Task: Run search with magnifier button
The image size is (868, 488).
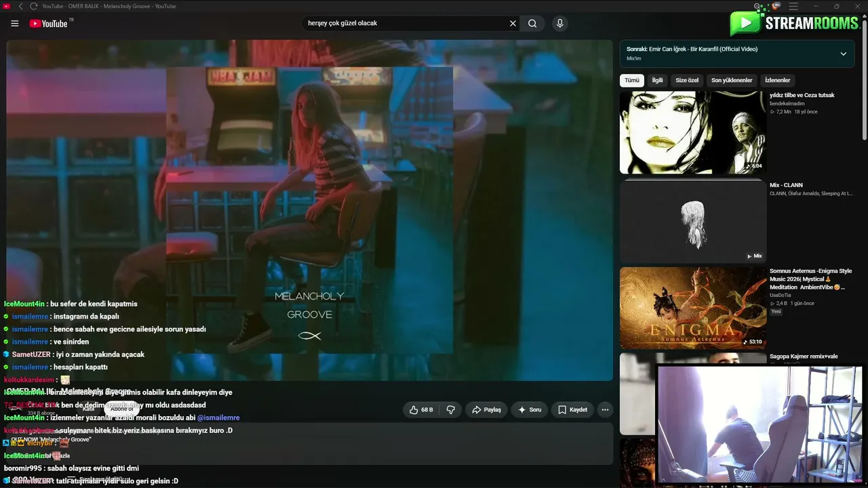Action: [x=533, y=23]
